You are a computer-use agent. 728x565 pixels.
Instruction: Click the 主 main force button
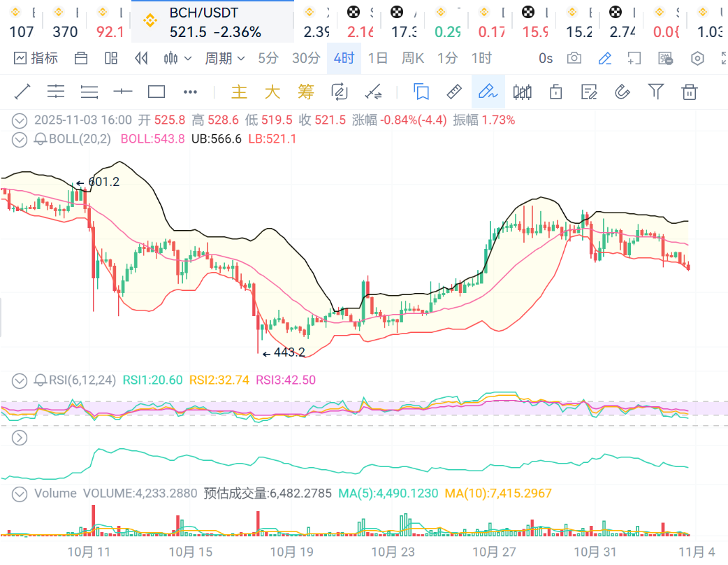240,92
